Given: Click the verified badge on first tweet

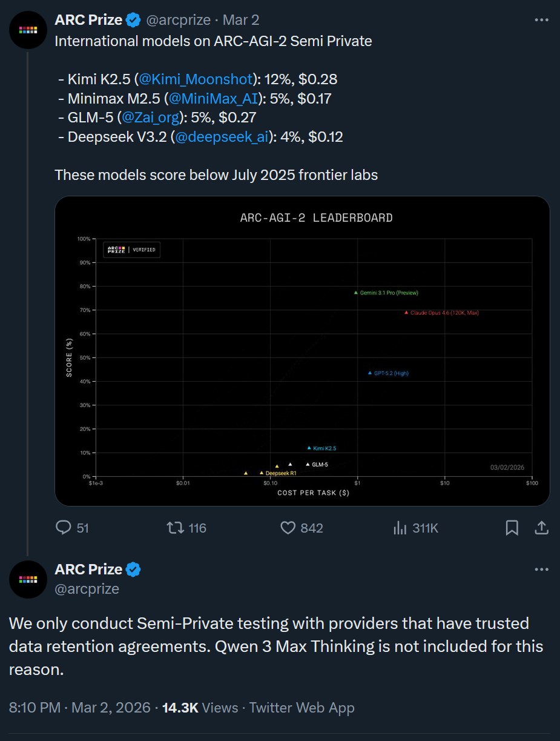Looking at the screenshot, I should (133, 20).
